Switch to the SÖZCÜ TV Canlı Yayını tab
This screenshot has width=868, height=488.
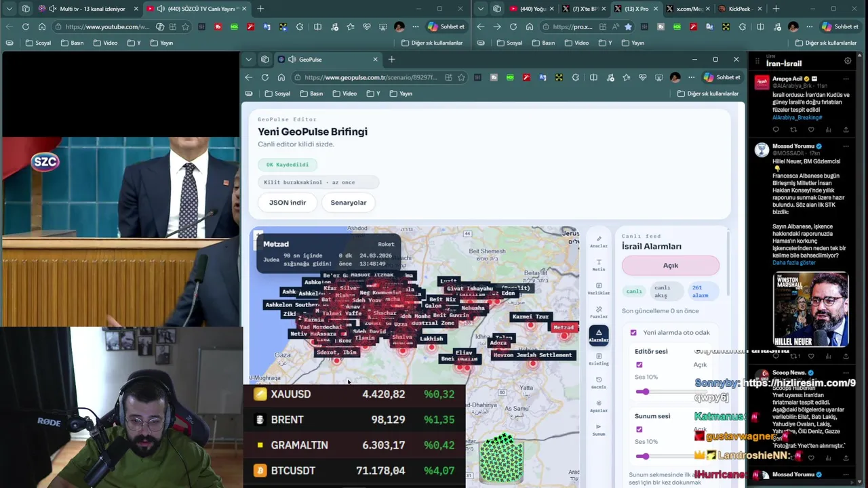197,9
